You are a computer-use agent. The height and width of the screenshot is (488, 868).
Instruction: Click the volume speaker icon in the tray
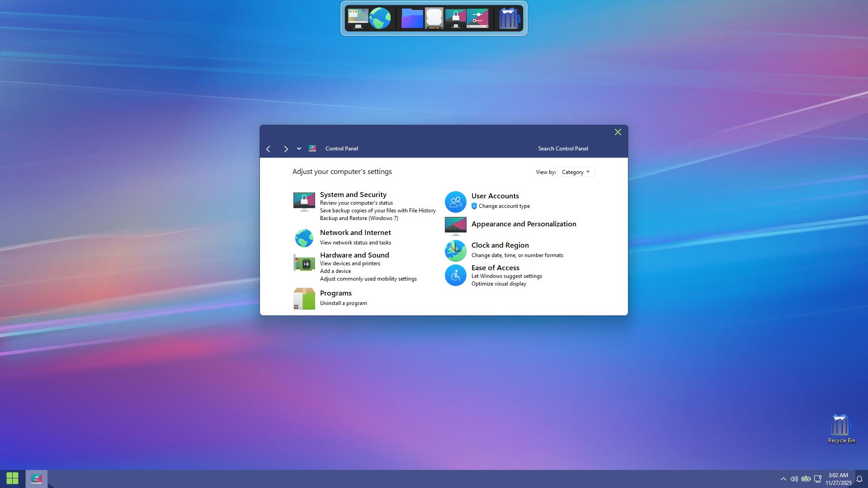pyautogui.click(x=794, y=479)
